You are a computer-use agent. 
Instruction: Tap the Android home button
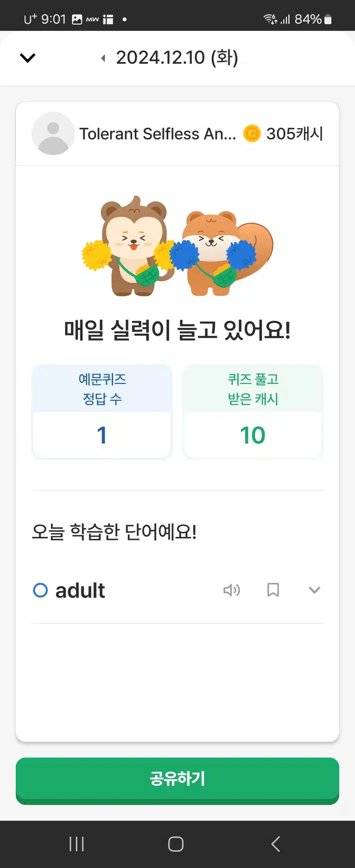pos(176,844)
